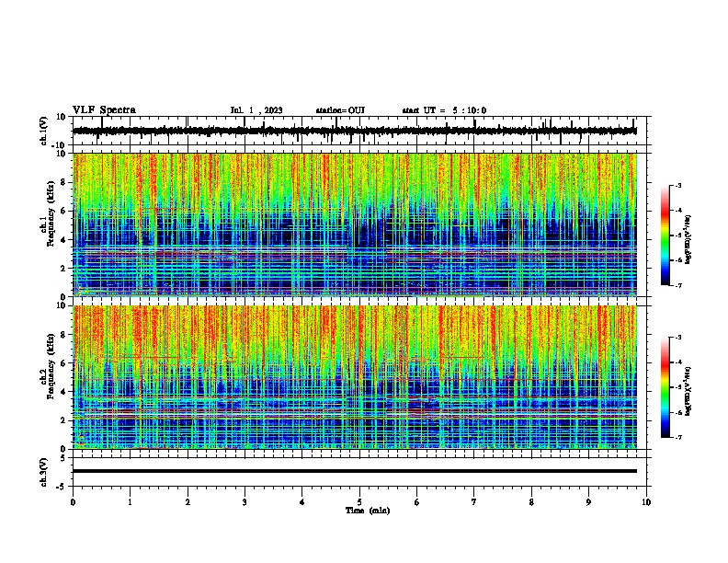The height and width of the screenshot is (563, 728).
Task: Select the "Time (min)" axis label
Action: [368, 511]
